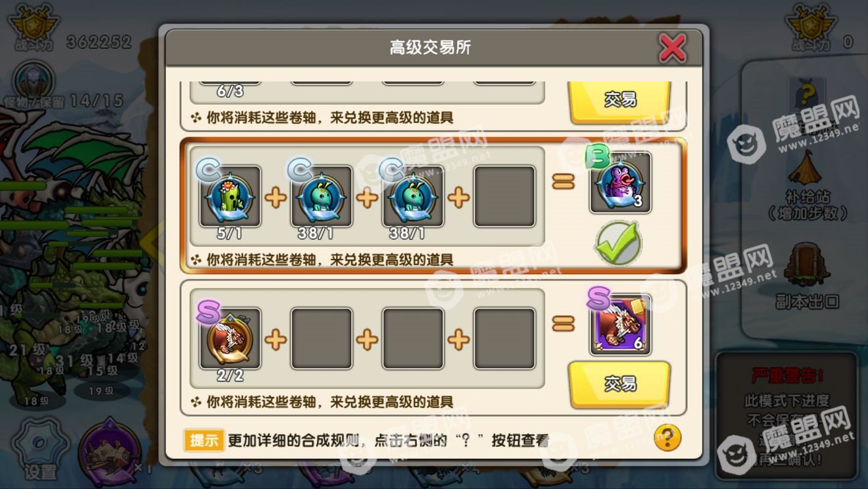Close the 高级交易所 dialog

tap(673, 47)
